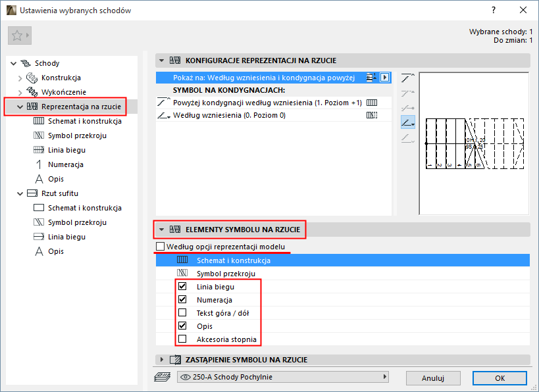
Task: Check Akcesoria stopnia checkbox
Action: point(182,339)
